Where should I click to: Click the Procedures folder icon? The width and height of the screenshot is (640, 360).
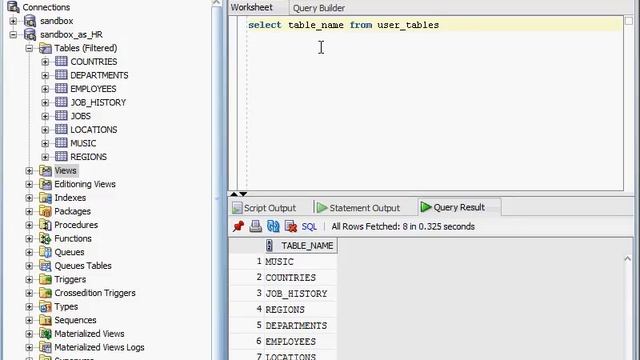click(45, 225)
